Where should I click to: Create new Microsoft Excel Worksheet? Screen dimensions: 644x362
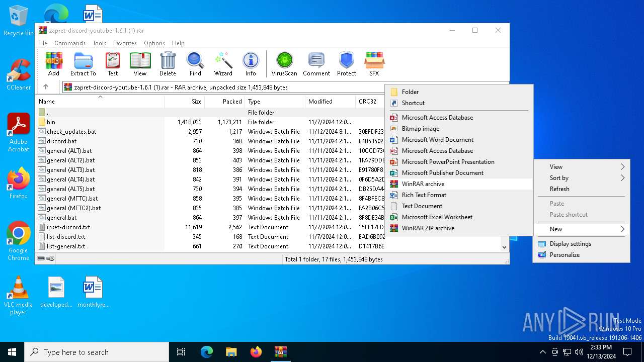coord(459,217)
